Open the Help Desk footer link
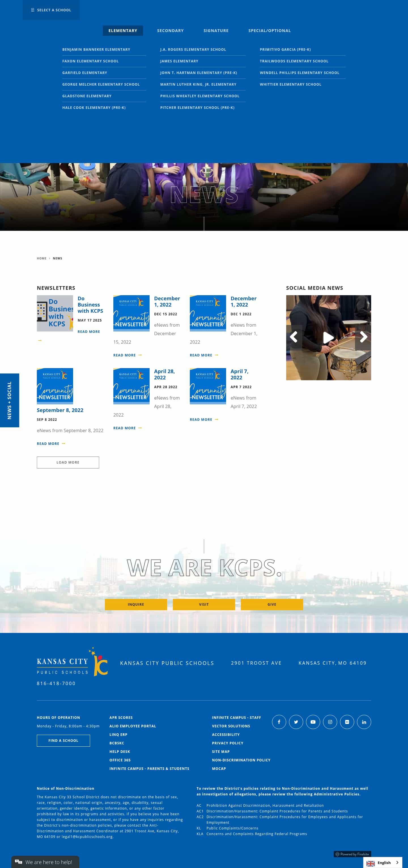 [x=120, y=752]
